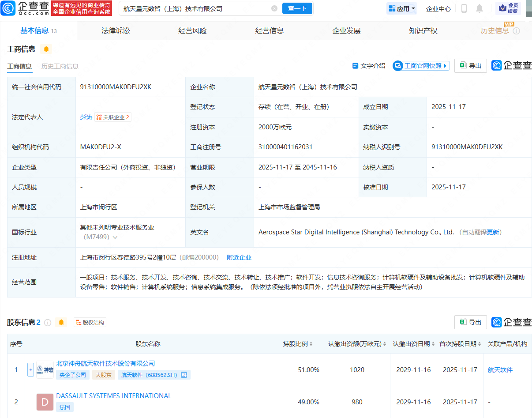Click the bell icon beside 工商信息

coord(46,49)
